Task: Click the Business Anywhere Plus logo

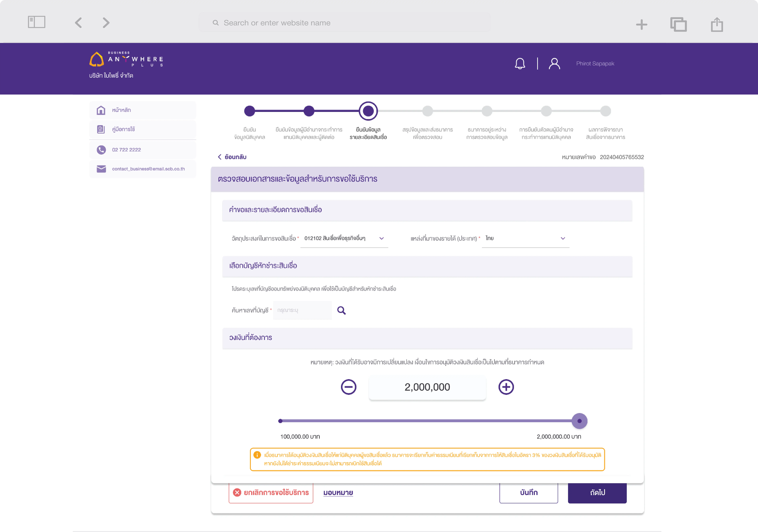Action: (x=126, y=59)
